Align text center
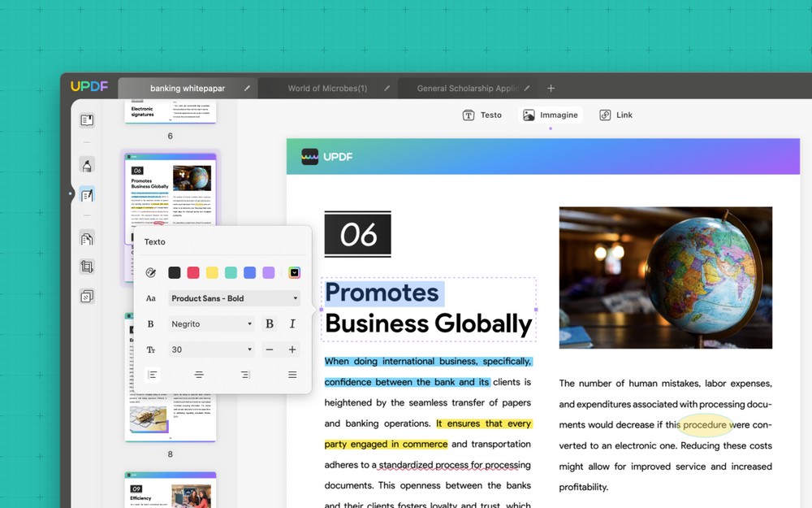 [x=199, y=375]
